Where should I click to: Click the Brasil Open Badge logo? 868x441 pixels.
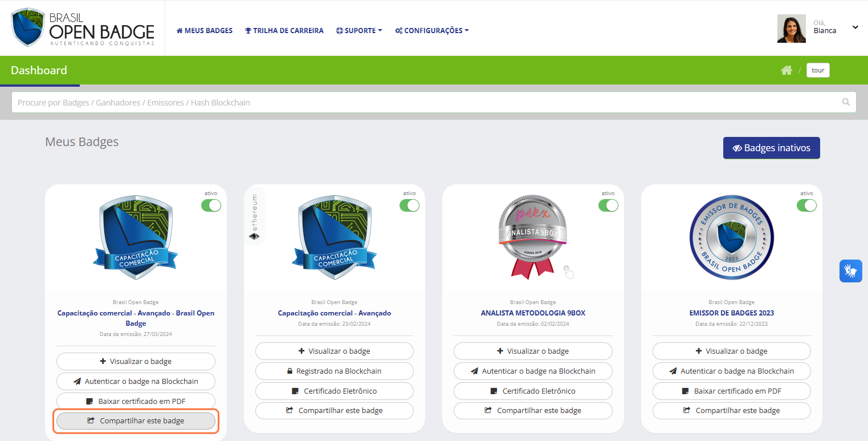tap(83, 27)
